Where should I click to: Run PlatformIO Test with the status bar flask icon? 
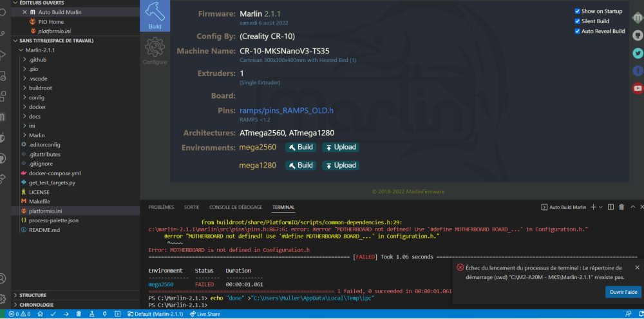[x=91, y=314]
